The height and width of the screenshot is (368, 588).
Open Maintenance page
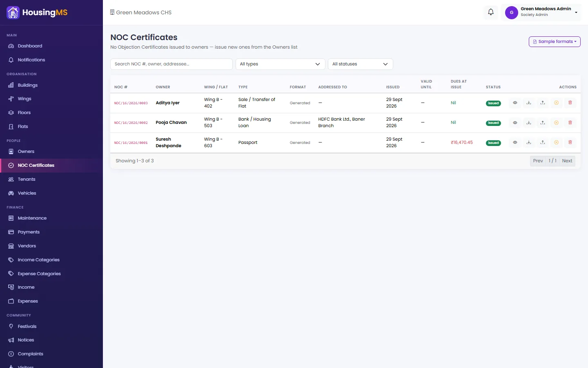[x=51, y=218]
